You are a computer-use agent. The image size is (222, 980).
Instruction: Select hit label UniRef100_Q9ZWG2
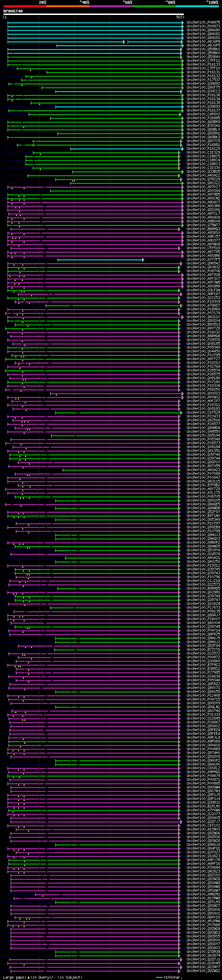pos(203,971)
